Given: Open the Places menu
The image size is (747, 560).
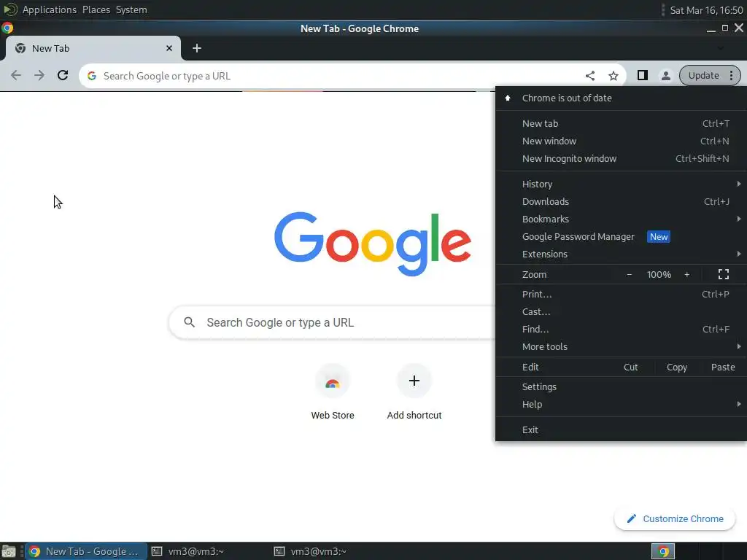Looking at the screenshot, I should [x=96, y=9].
